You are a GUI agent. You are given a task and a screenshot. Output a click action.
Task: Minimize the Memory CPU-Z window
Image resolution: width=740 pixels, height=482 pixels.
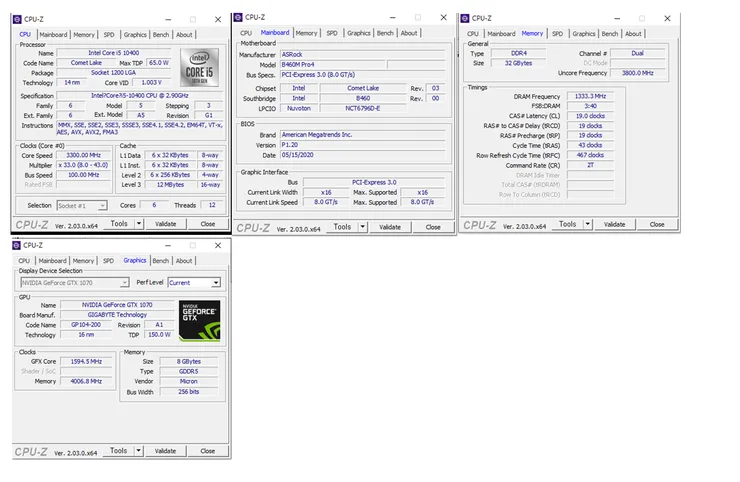pyautogui.click(x=617, y=18)
